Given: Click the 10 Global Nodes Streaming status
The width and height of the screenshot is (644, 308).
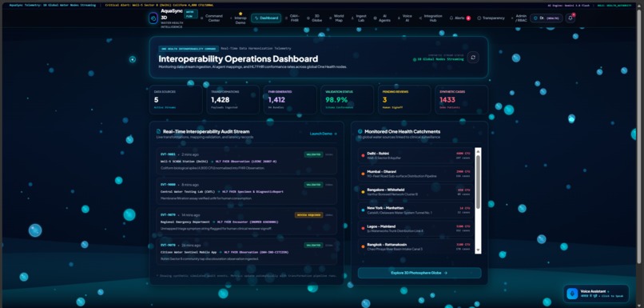Looking at the screenshot, I should (x=438, y=59).
